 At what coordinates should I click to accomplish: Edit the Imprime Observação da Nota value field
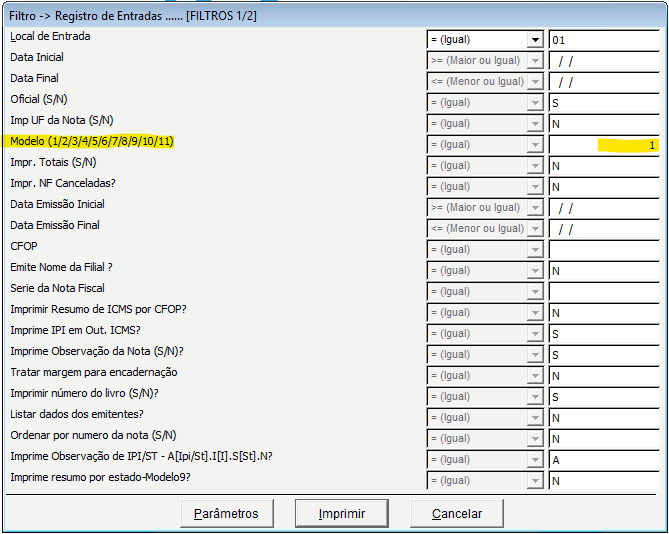coord(604,354)
